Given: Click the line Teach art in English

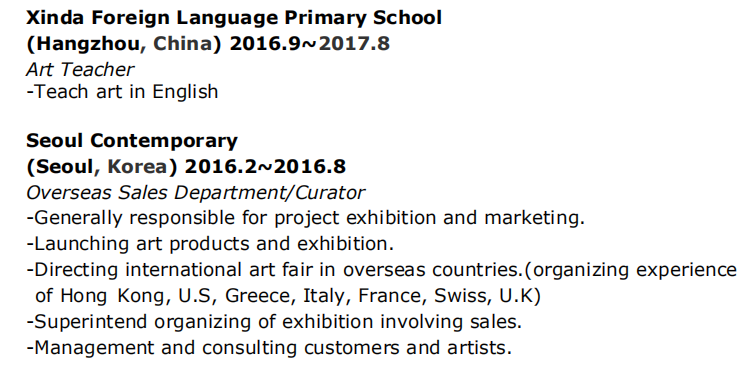Looking at the screenshot, I should 122,92.
